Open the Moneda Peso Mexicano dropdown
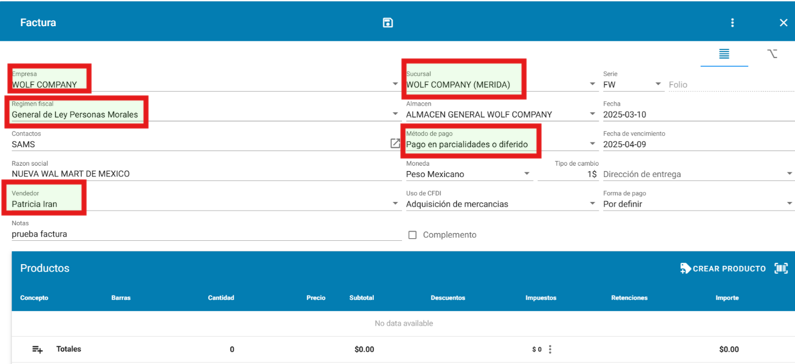Image resolution: width=795 pixels, height=364 pixels. [469, 170]
